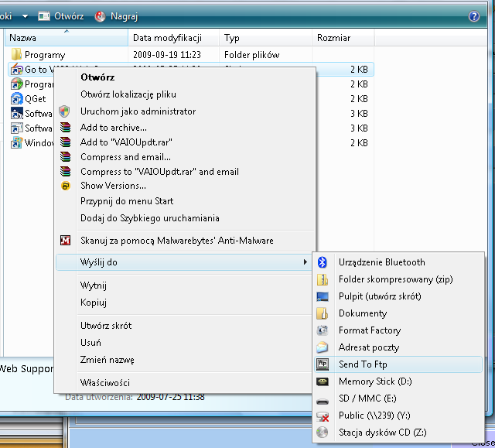Click the Send To Ftp icon
Screen dimensions: 495x448
(323, 364)
